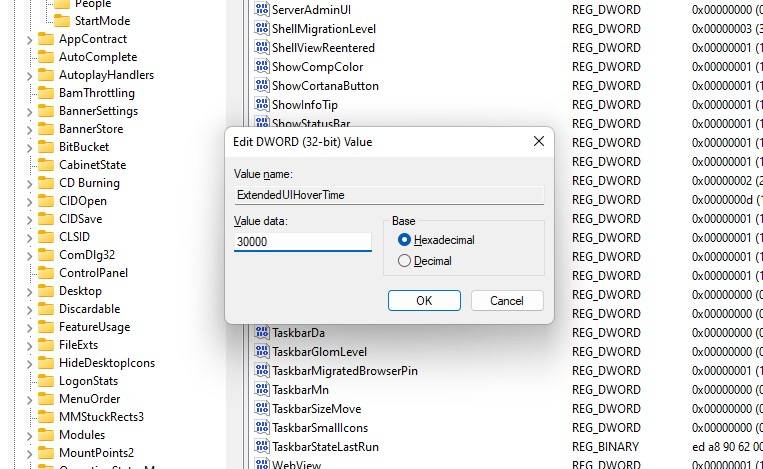Click the Value name field ExtendedUIHoverTime

tap(389, 195)
